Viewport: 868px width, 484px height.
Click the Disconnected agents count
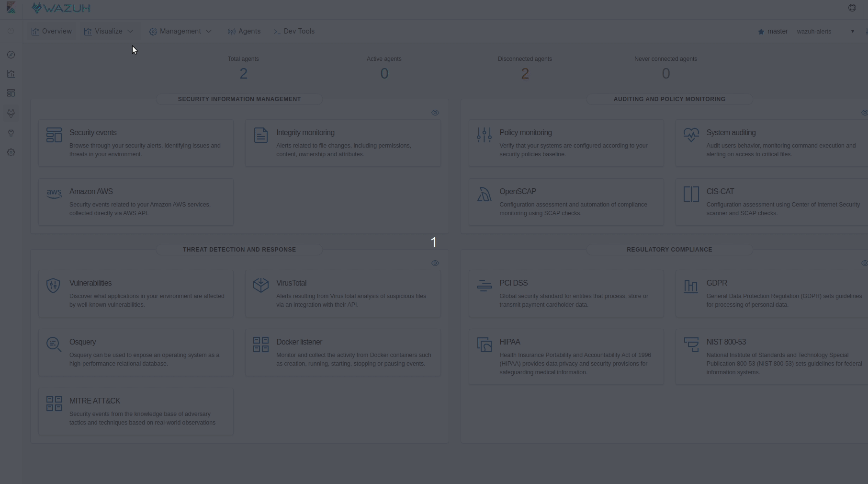(x=525, y=73)
